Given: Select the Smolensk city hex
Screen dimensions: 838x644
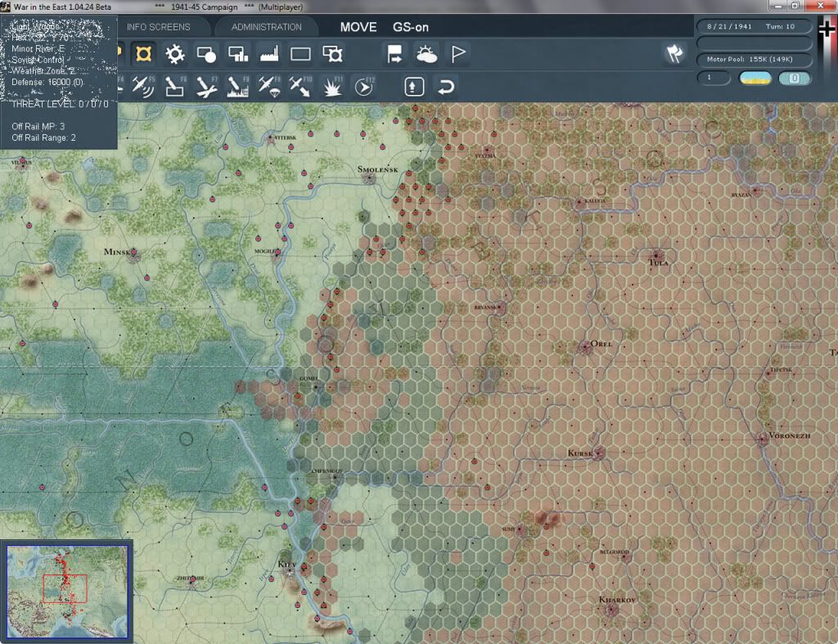Looking at the screenshot, I should click(369, 178).
